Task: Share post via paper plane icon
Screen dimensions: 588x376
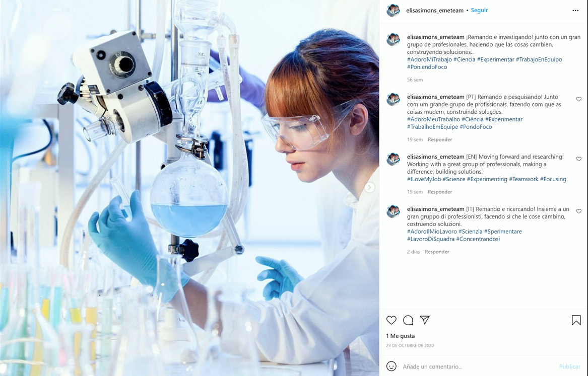Action: (425, 320)
